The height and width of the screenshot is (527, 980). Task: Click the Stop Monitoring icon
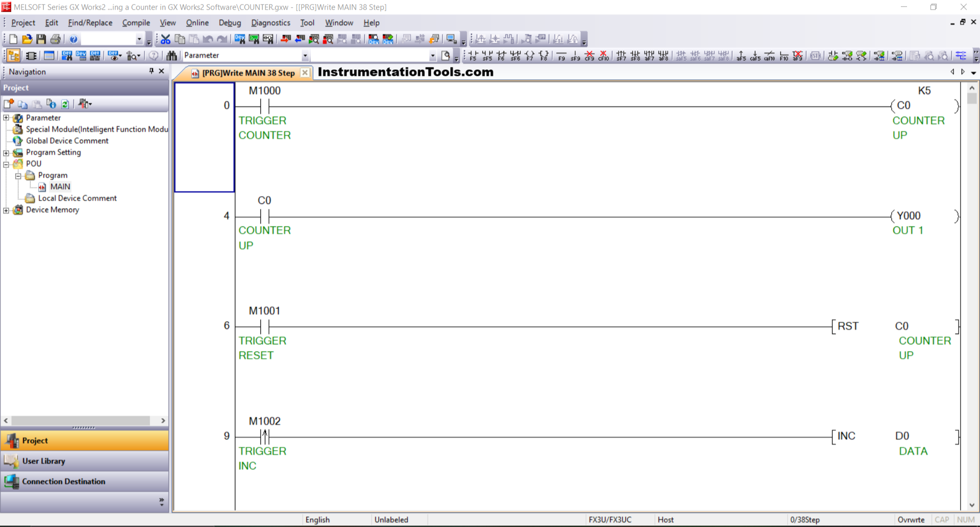pyautogui.click(x=328, y=39)
